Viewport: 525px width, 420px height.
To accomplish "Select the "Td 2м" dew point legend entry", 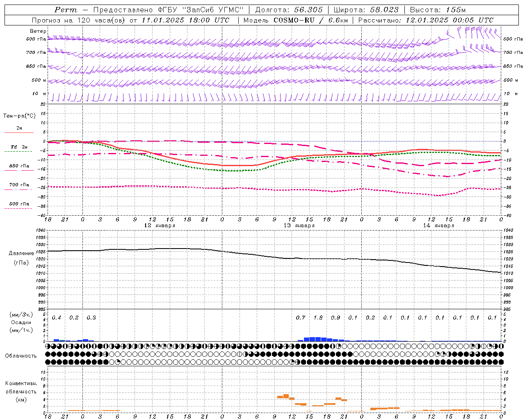I will [x=19, y=147].
